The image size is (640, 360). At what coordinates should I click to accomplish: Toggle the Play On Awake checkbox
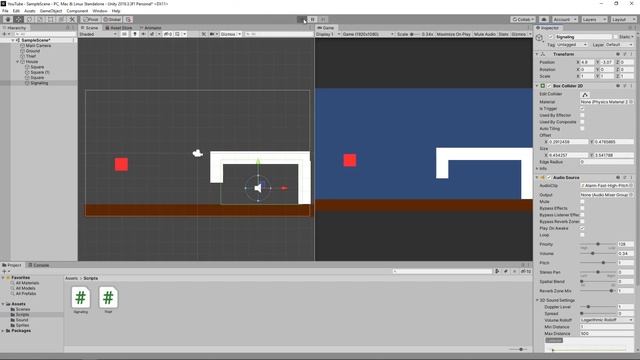(x=582, y=228)
